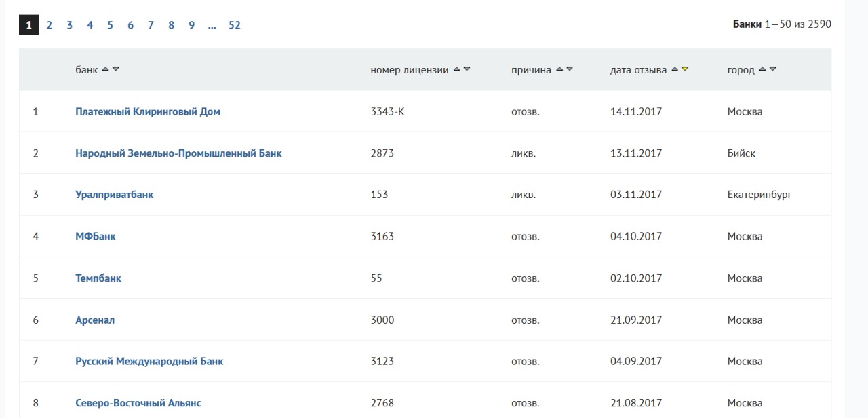Viewport: 868px width, 418px height.
Task: Open Платежный Клиринговый Дом bank page
Action: tap(148, 111)
